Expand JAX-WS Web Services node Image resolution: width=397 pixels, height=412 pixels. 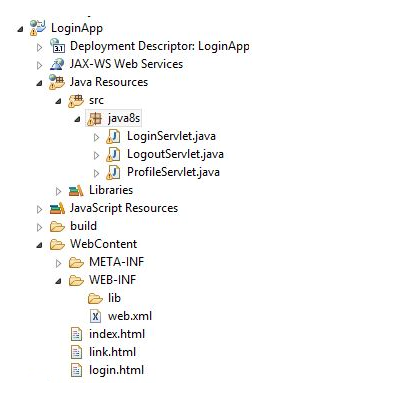tap(39, 65)
